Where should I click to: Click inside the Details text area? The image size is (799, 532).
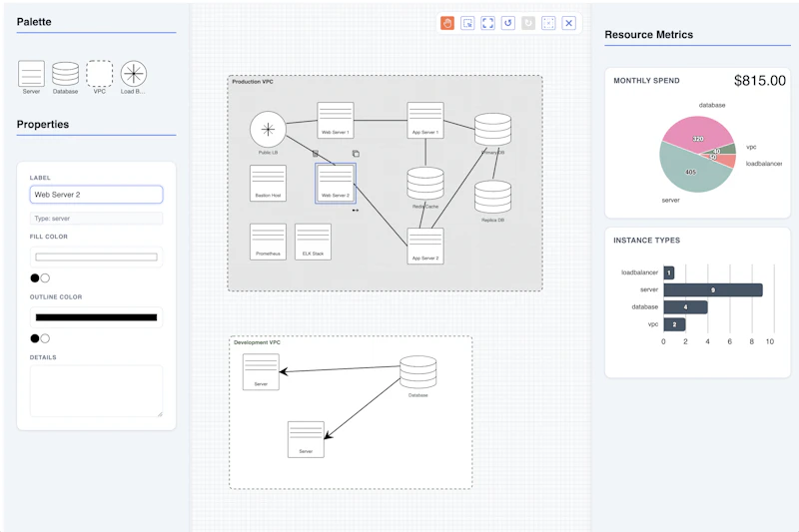96,391
